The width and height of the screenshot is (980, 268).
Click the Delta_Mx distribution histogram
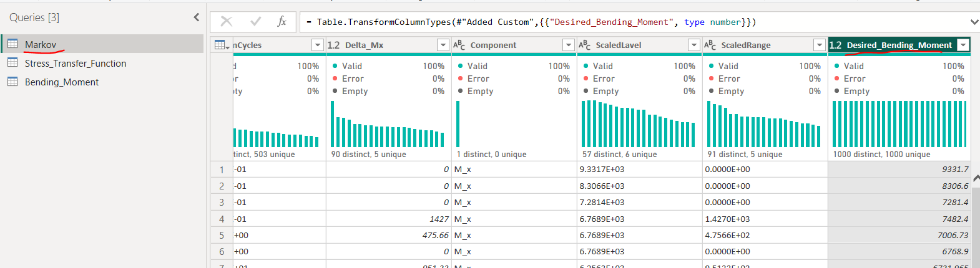(388, 124)
